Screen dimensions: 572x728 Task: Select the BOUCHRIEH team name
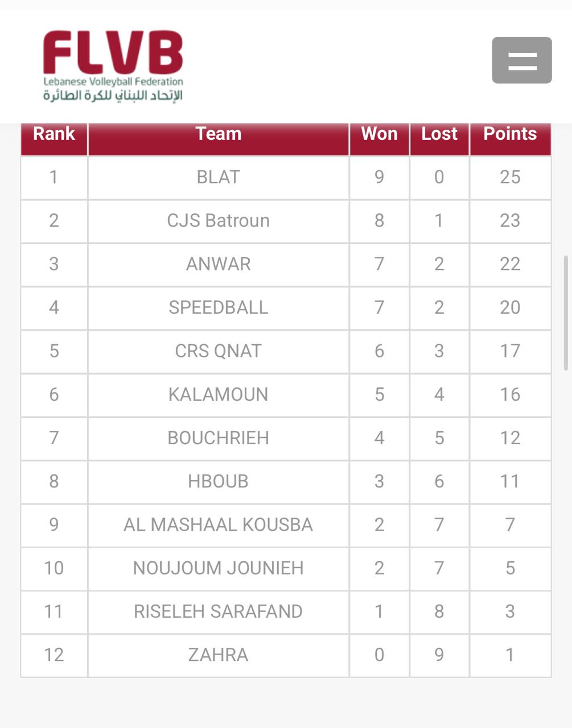[x=219, y=438]
